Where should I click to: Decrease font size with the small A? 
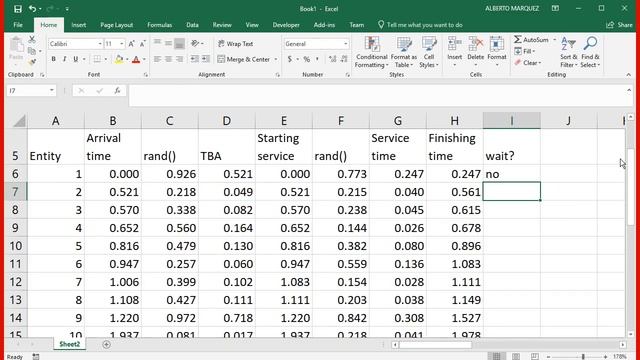coord(142,44)
